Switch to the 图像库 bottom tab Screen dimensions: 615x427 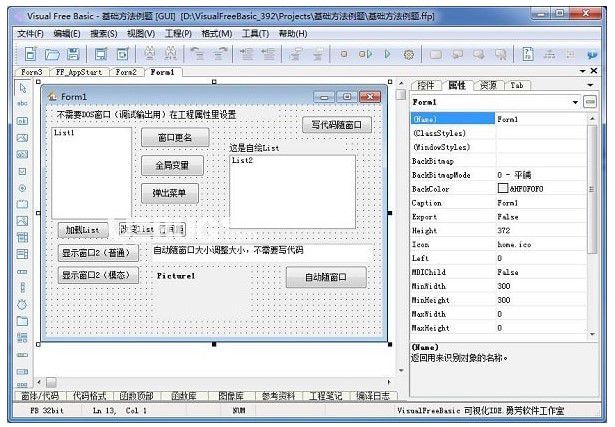point(231,396)
